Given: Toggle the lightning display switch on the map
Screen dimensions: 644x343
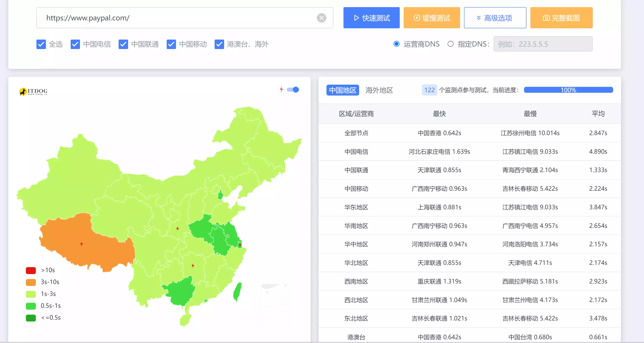Looking at the screenshot, I should click(293, 90).
